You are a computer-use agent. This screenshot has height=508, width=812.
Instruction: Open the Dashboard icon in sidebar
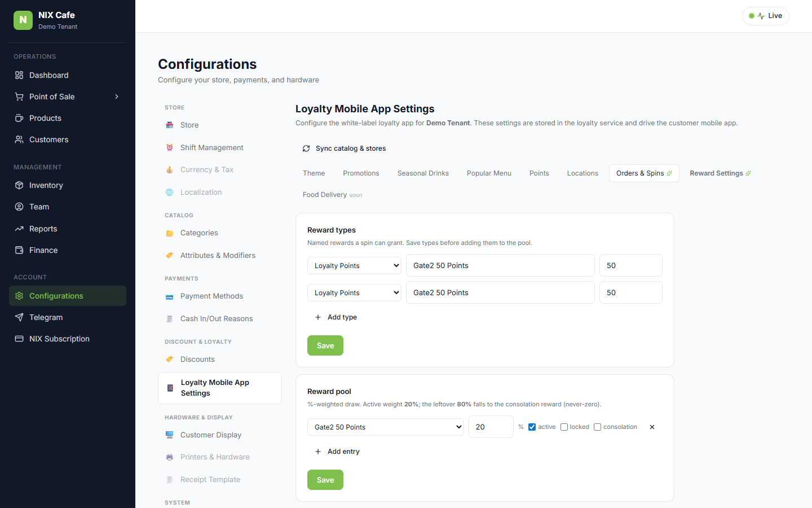click(x=19, y=75)
